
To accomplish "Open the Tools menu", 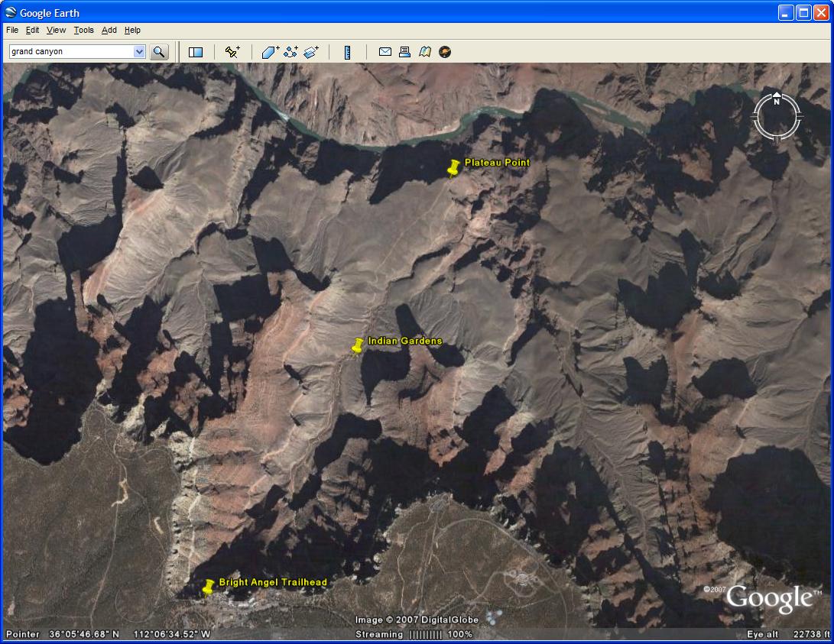I will click(x=83, y=31).
